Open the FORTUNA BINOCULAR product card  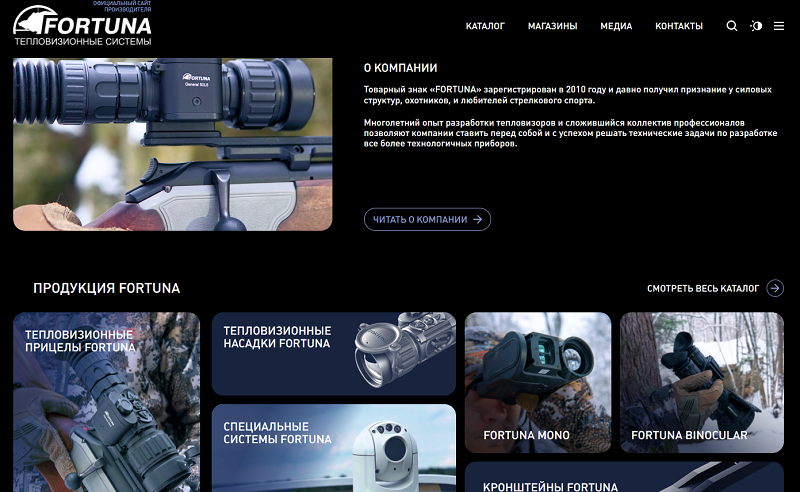(x=702, y=382)
